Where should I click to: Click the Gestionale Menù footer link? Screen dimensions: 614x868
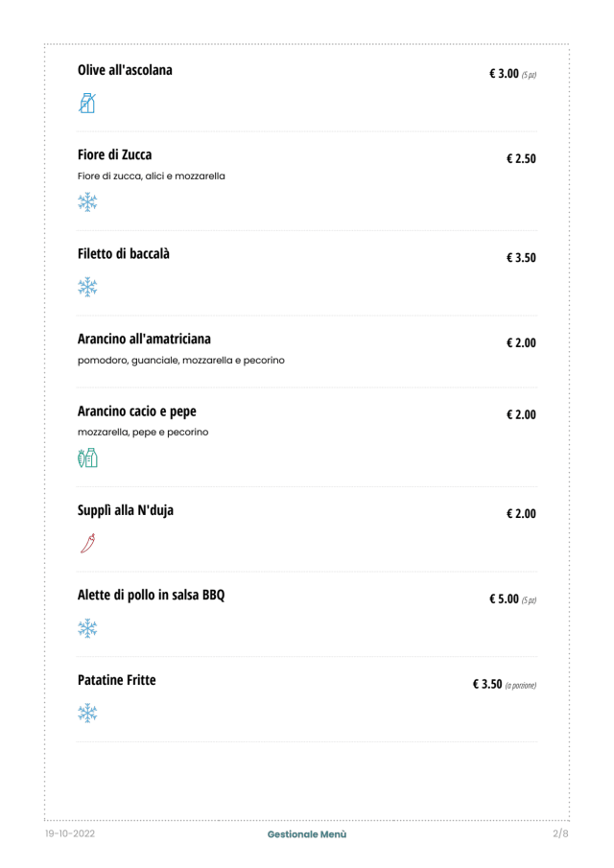307,834
